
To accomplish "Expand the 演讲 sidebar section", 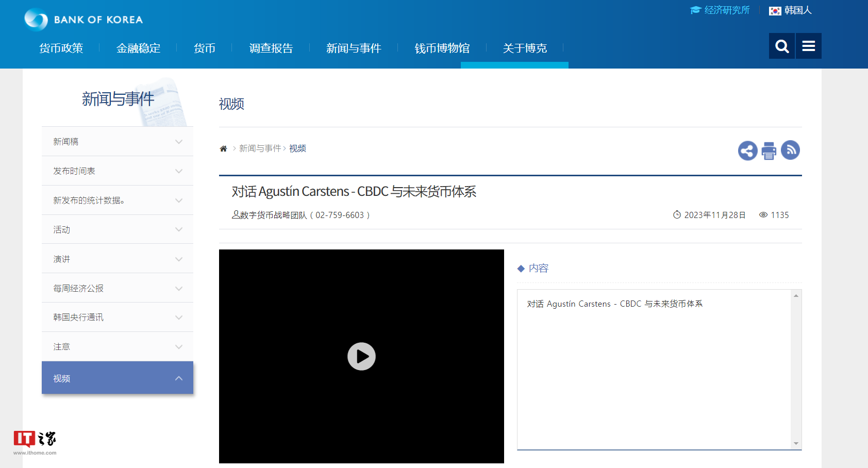I will 117,258.
